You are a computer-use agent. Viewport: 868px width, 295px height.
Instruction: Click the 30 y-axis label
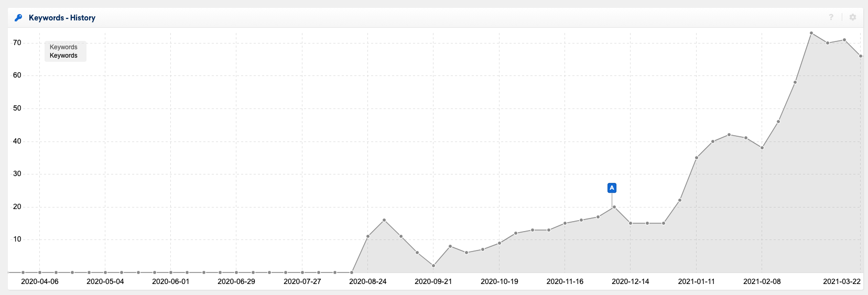pos(17,173)
